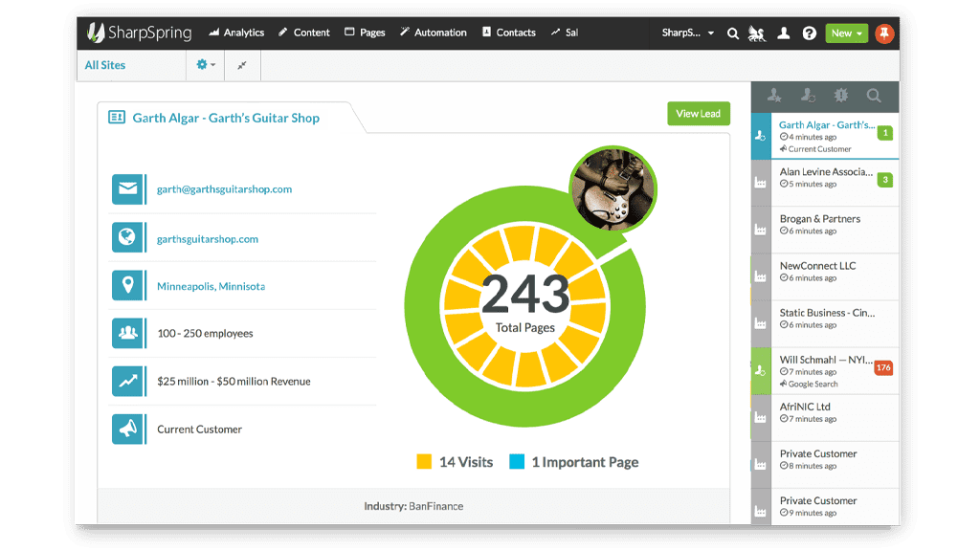This screenshot has width=980, height=551.
Task: Click the red pin icon button
Action: (x=883, y=33)
